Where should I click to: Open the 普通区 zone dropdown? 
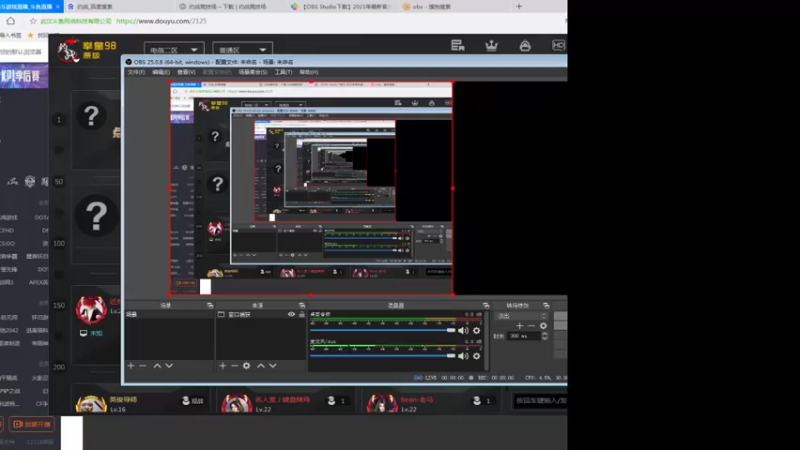coord(242,49)
